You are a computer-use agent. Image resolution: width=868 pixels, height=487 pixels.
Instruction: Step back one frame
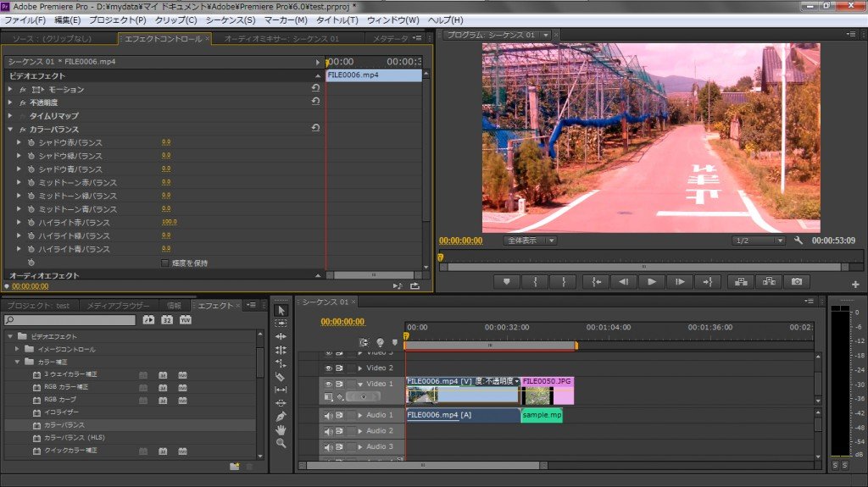624,282
